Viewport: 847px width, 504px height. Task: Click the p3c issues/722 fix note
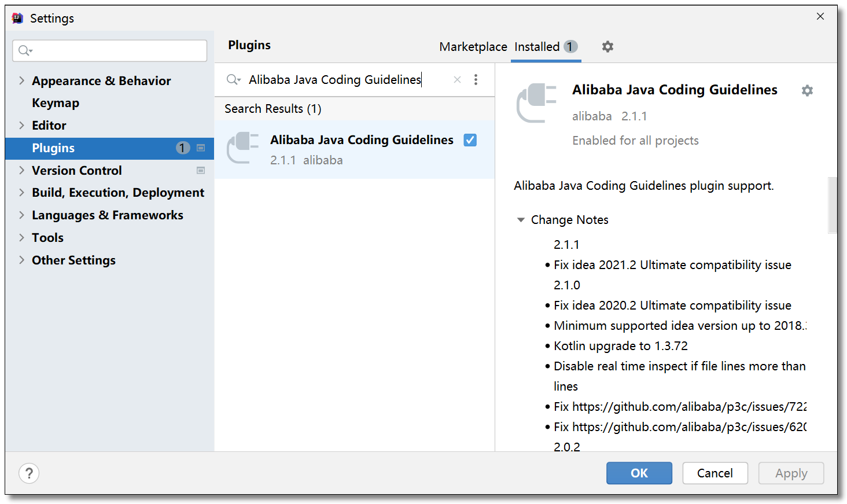(x=680, y=407)
